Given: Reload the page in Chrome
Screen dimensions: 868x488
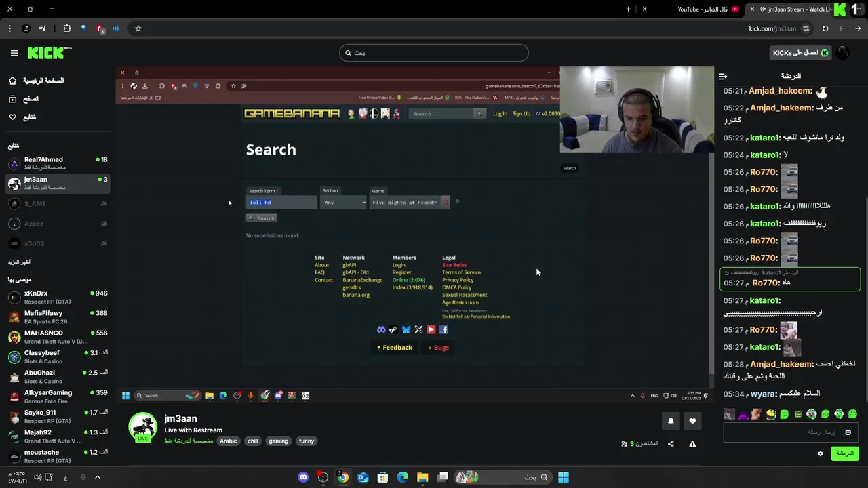Looking at the screenshot, I should (x=825, y=28).
